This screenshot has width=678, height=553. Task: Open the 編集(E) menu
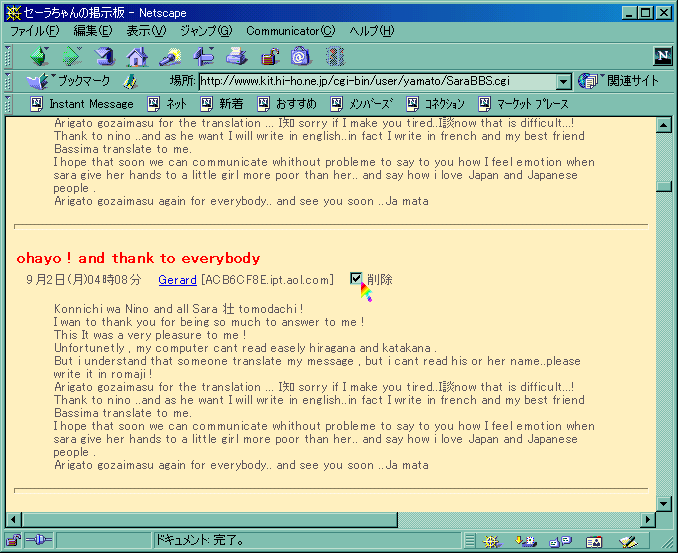click(x=93, y=31)
